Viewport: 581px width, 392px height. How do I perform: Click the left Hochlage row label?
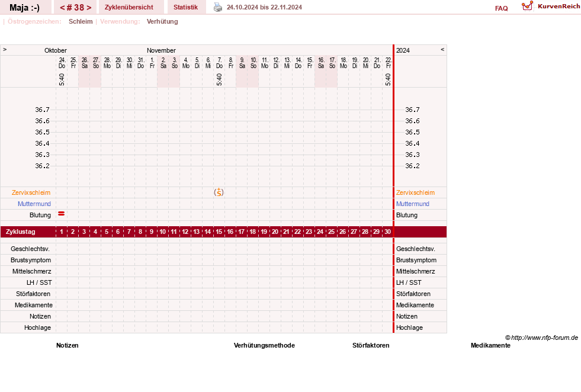tap(37, 327)
